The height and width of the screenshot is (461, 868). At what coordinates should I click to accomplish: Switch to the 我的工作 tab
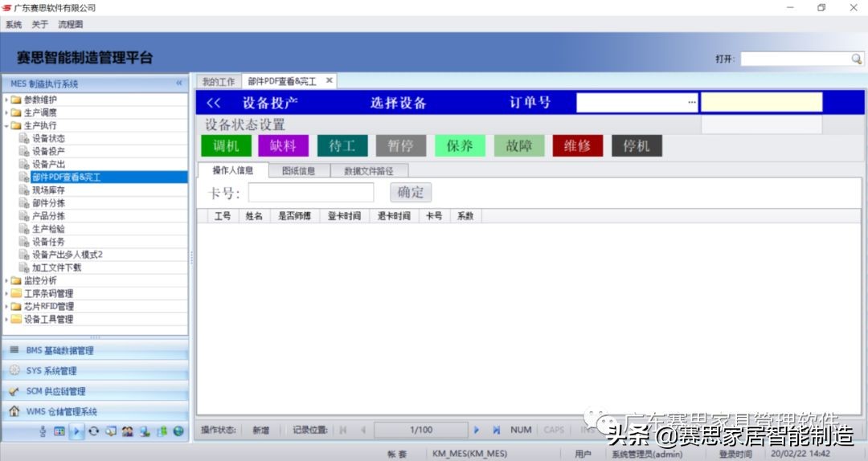[x=218, y=81]
